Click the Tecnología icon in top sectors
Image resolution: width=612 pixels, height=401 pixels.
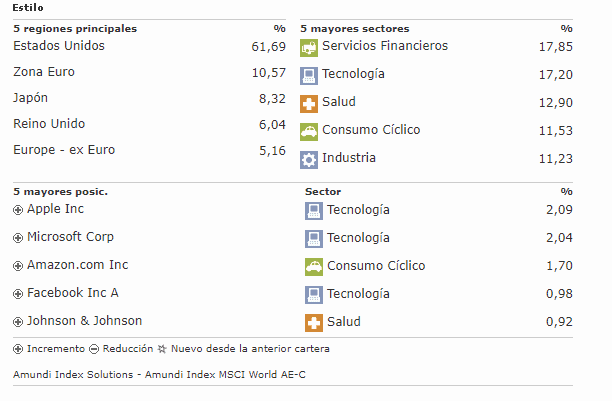(309, 75)
